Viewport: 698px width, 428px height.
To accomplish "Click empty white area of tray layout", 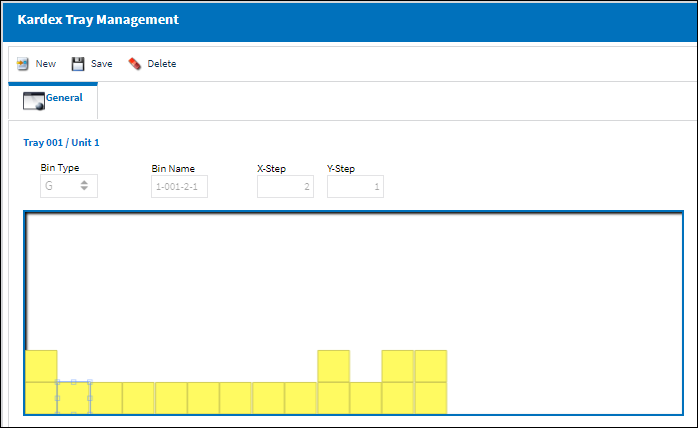I will [x=352, y=281].
